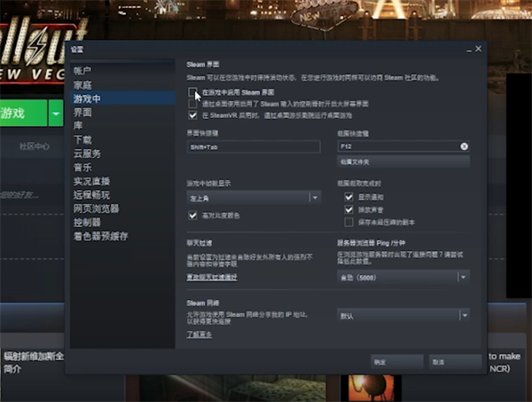Expand the arrow beside green 游戏 button

[57, 114]
